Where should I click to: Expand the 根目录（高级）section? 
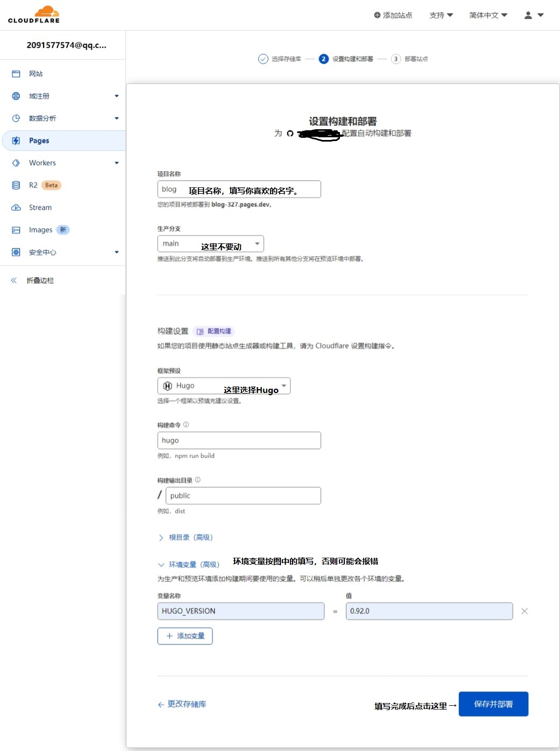186,537
